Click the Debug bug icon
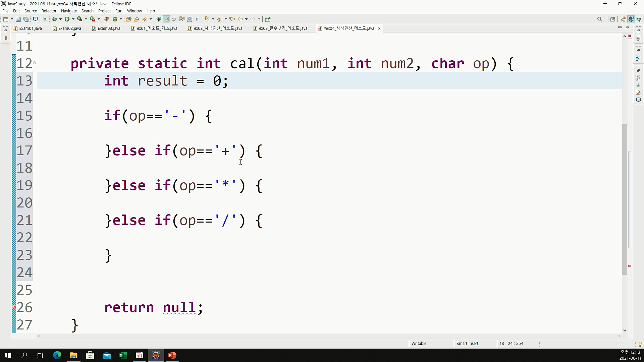 (x=54, y=19)
